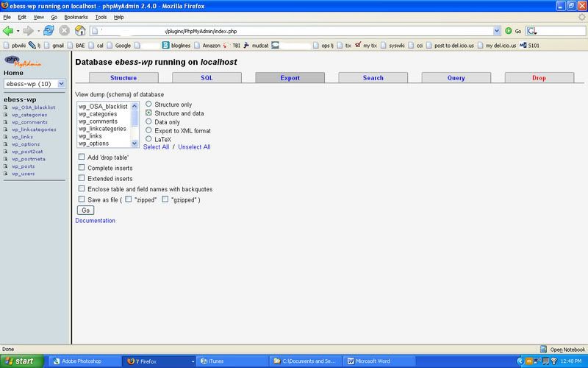This screenshot has height=368, width=588.
Task: Open the Back button history dropdown arrow
Action: tap(19, 31)
